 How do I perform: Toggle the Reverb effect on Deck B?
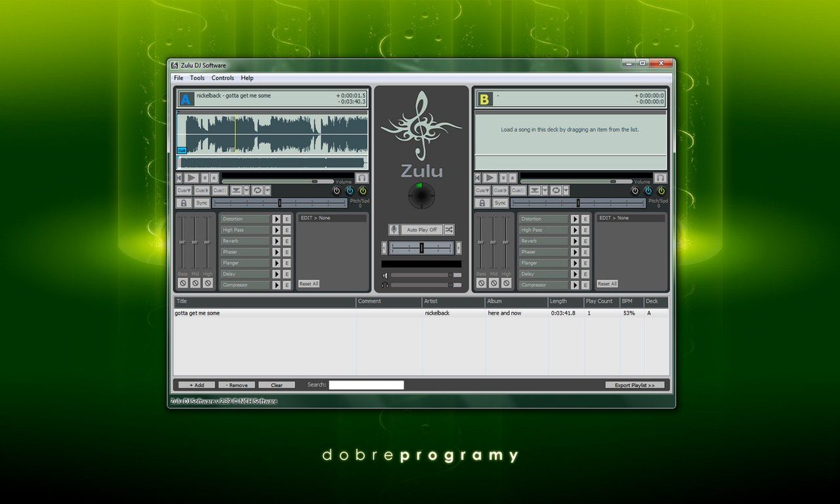pyautogui.click(x=576, y=241)
